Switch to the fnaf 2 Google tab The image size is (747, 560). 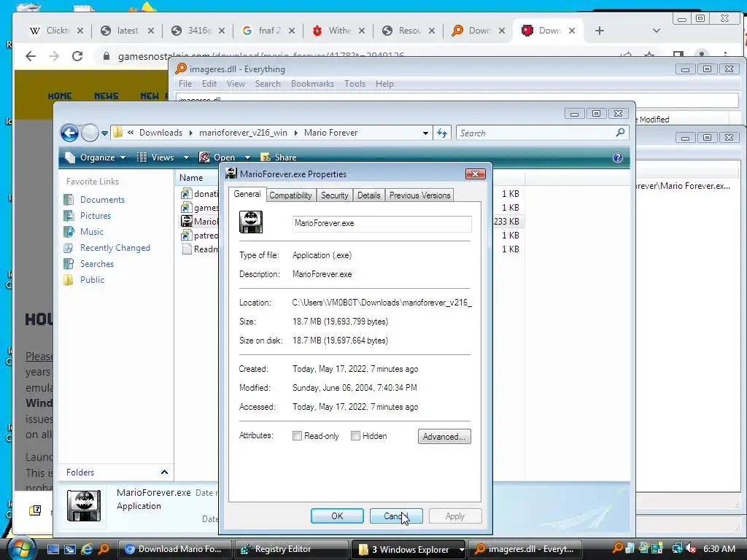pyautogui.click(x=268, y=31)
